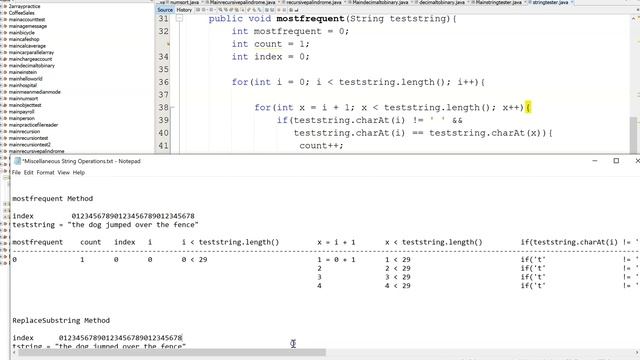Expand the maineinstein project node

click(x=1, y=72)
